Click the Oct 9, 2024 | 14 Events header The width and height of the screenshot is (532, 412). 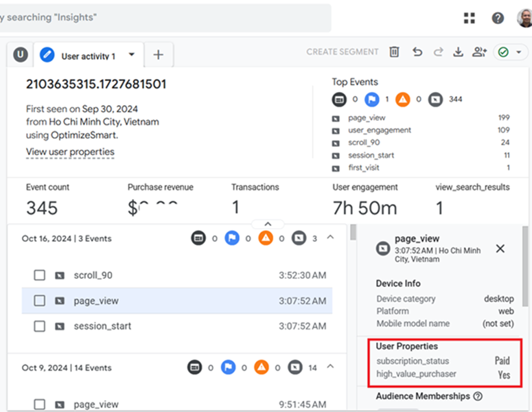[67, 367]
